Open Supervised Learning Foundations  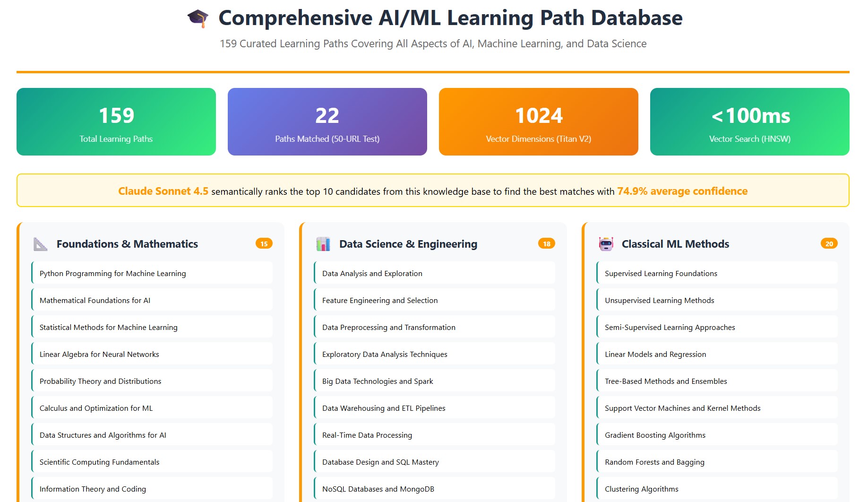(717, 273)
